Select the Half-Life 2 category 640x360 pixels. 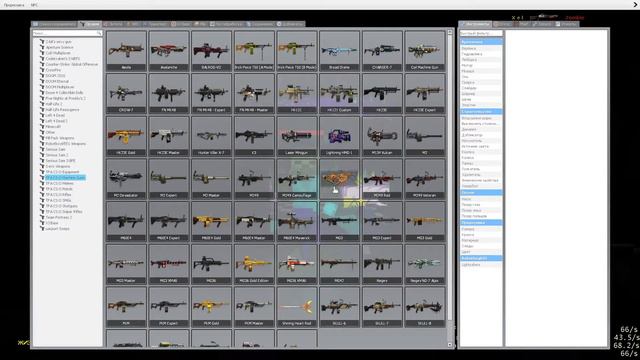click(54, 104)
